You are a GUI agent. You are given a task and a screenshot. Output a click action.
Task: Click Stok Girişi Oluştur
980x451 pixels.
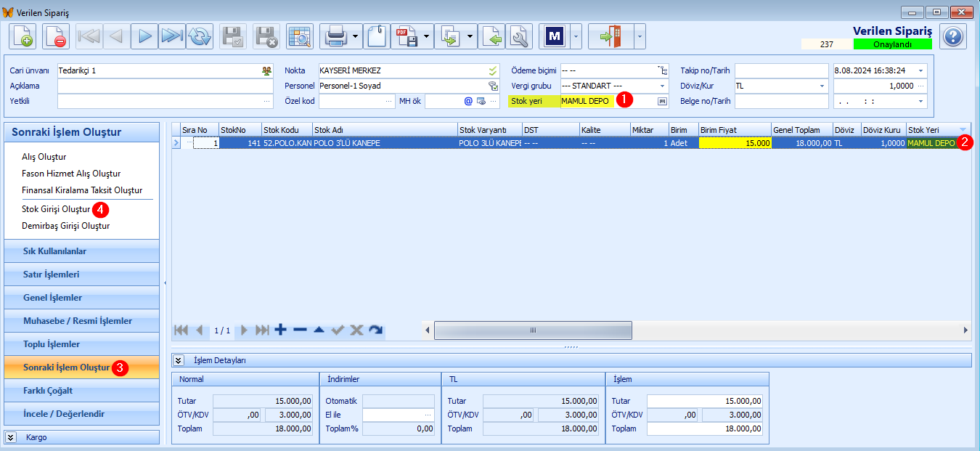click(x=56, y=209)
